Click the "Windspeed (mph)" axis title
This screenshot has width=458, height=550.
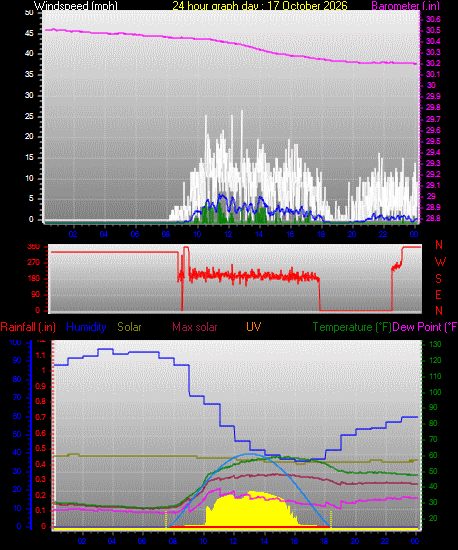pyautogui.click(x=75, y=6)
